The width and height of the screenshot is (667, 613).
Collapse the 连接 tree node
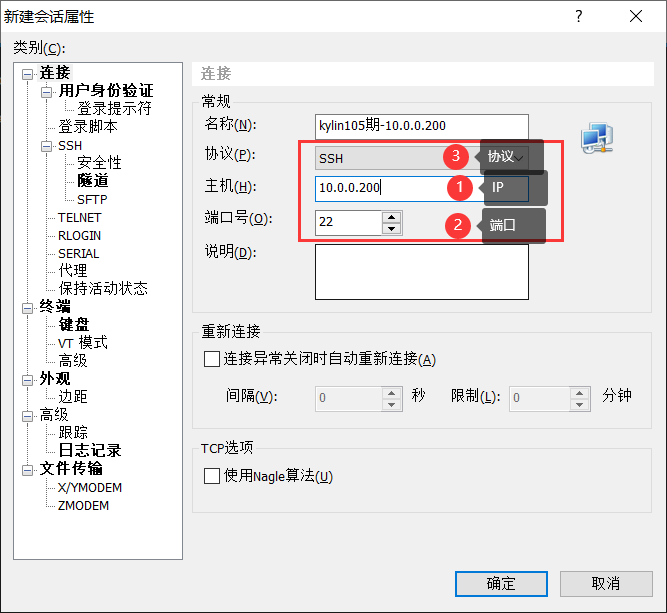(x=27, y=74)
